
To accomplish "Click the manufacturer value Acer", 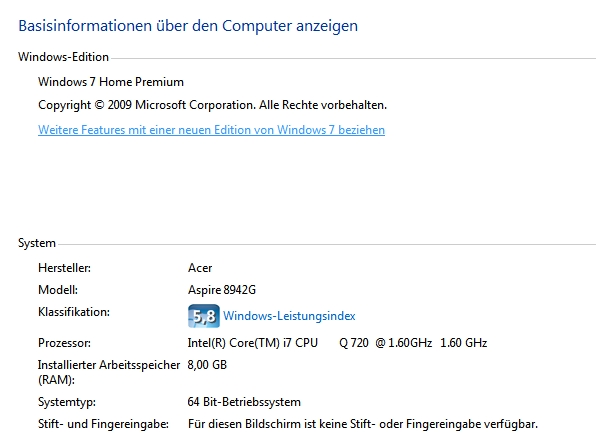I will pyautogui.click(x=200, y=268).
